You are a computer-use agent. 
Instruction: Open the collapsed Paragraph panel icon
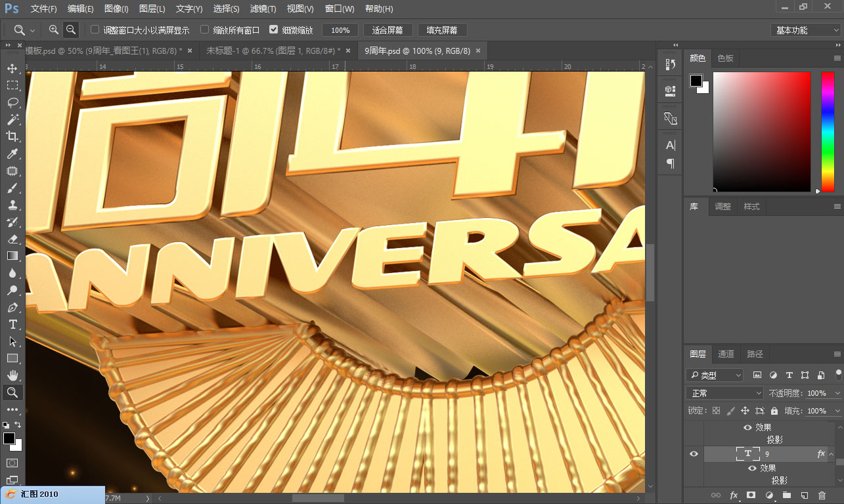click(670, 163)
